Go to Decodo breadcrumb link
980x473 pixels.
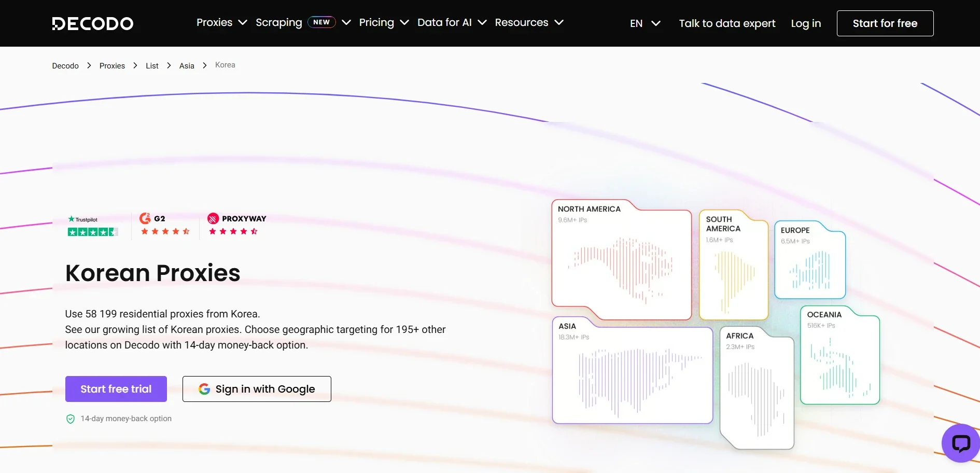pyautogui.click(x=65, y=66)
